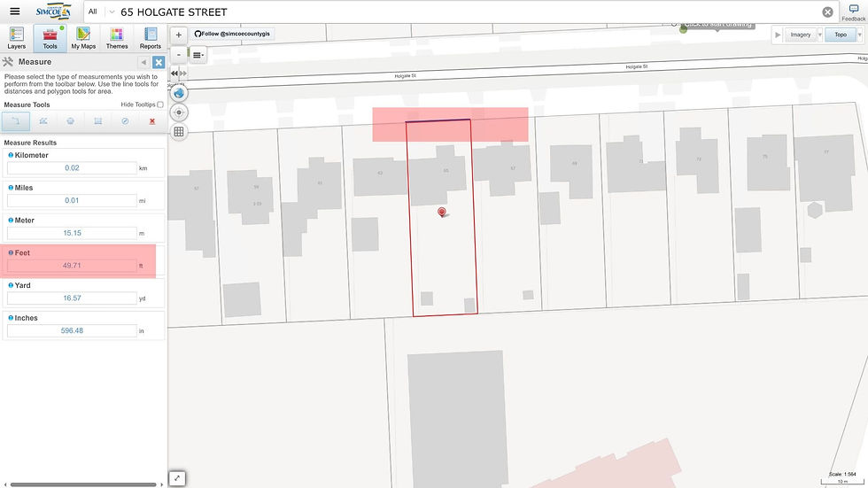Zoom in the map with plus button
Viewport: 868px width, 488px height.
point(178,35)
